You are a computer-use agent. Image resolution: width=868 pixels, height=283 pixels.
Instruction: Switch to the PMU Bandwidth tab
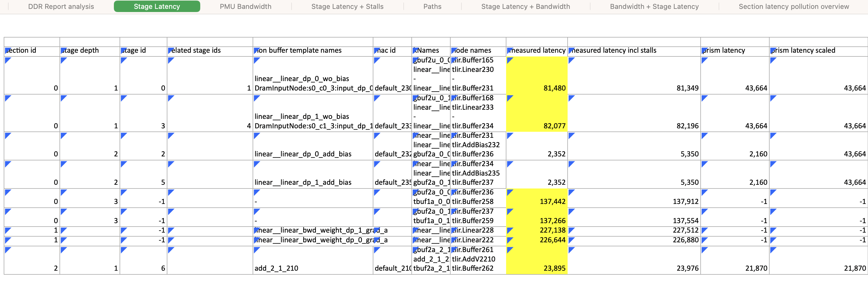[x=245, y=6]
